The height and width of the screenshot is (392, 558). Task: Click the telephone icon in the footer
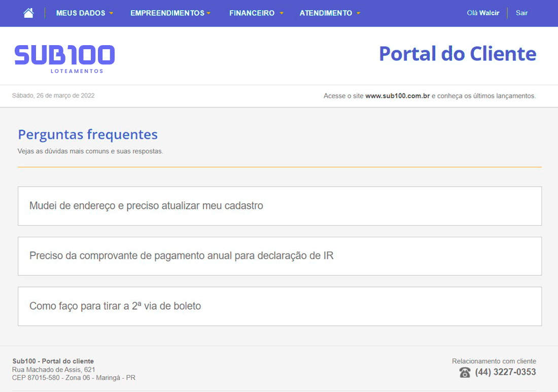465,372
